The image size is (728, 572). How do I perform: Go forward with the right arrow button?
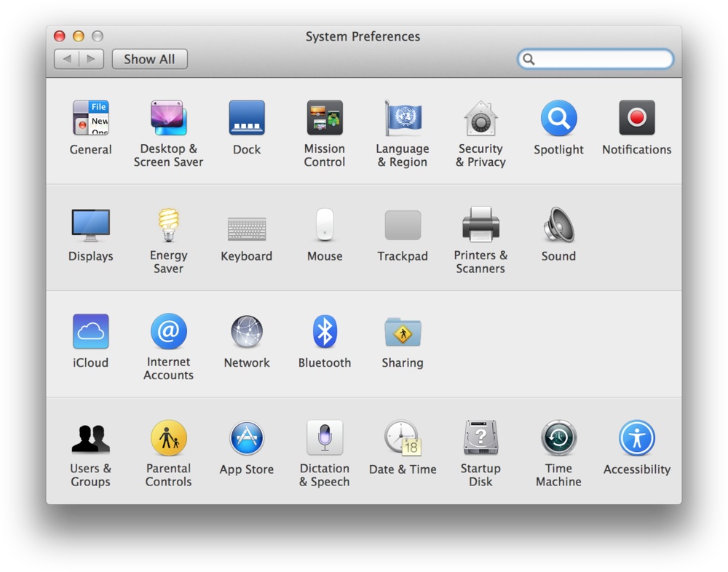click(92, 59)
